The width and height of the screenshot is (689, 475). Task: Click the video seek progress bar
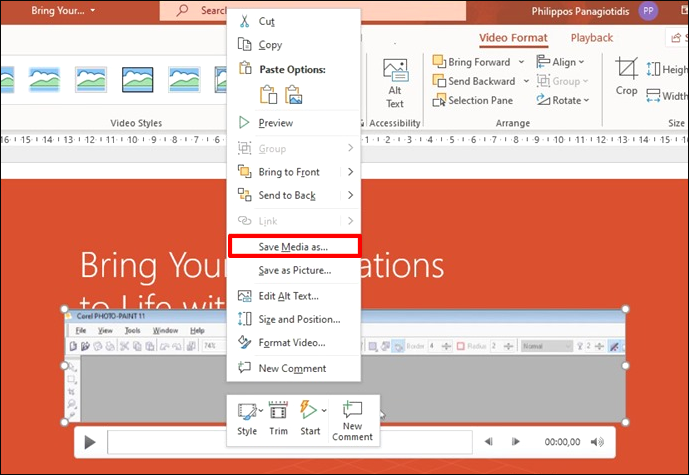(x=290, y=441)
